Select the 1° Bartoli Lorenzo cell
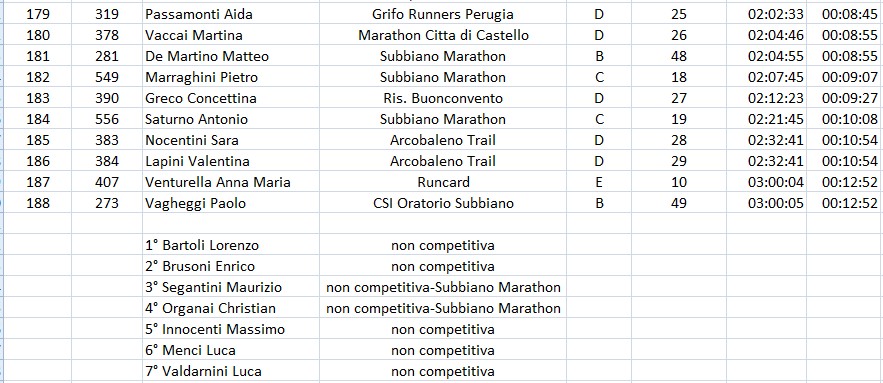883x383 pixels. point(231,245)
